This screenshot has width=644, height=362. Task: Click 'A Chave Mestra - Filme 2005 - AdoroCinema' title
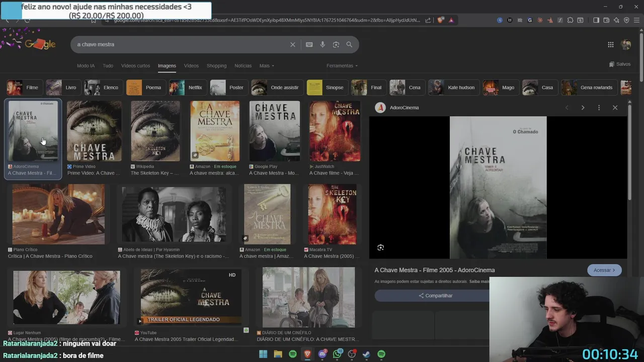tap(434, 270)
